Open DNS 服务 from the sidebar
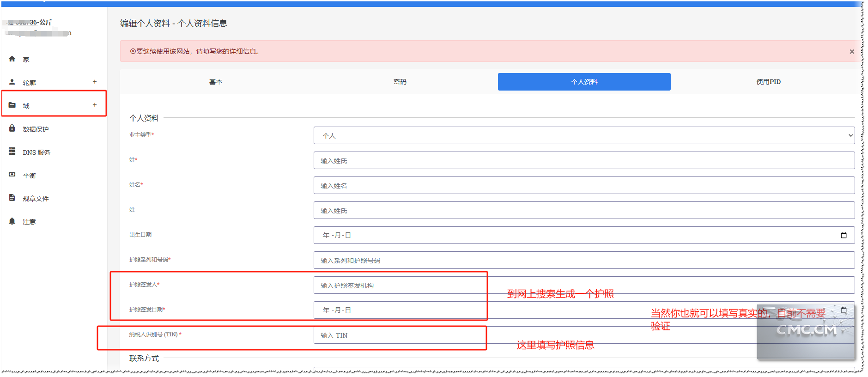The image size is (868, 377). pyautogui.click(x=36, y=152)
